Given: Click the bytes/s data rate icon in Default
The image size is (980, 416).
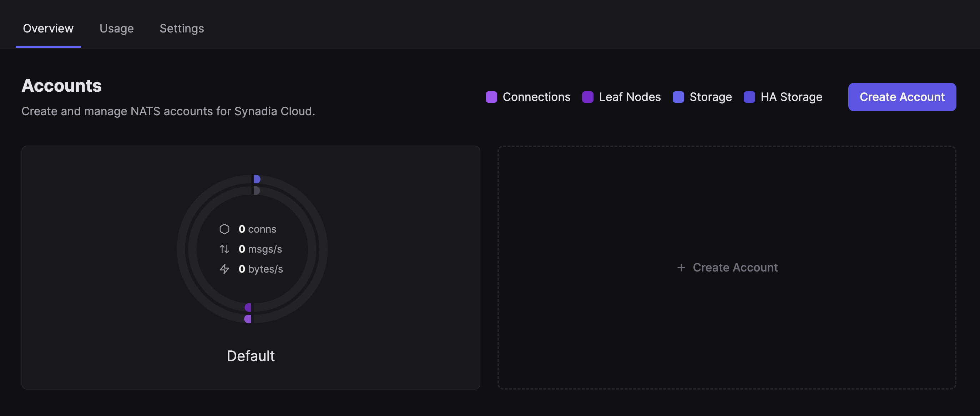Looking at the screenshot, I should pyautogui.click(x=224, y=268).
